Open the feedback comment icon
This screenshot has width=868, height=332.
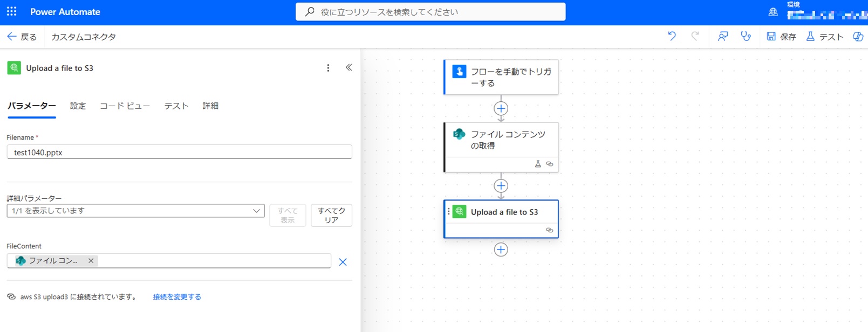[723, 36]
